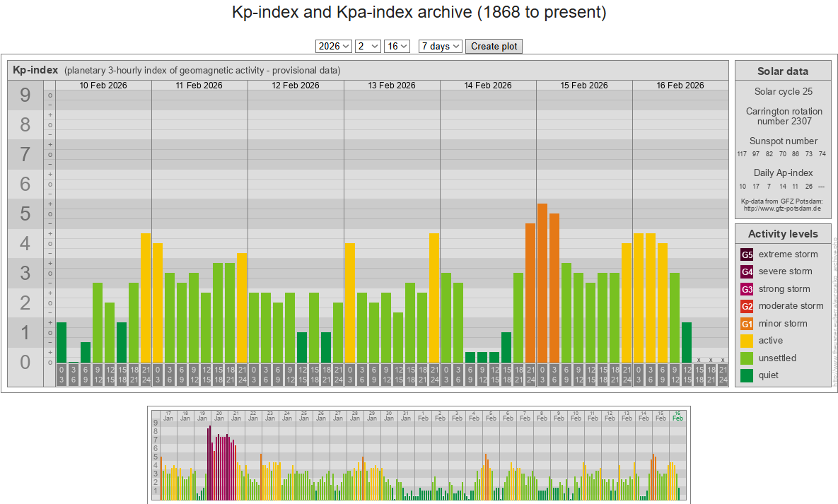Click the G2 moderate storm legend icon
This screenshot has height=504, width=838.
(x=747, y=306)
